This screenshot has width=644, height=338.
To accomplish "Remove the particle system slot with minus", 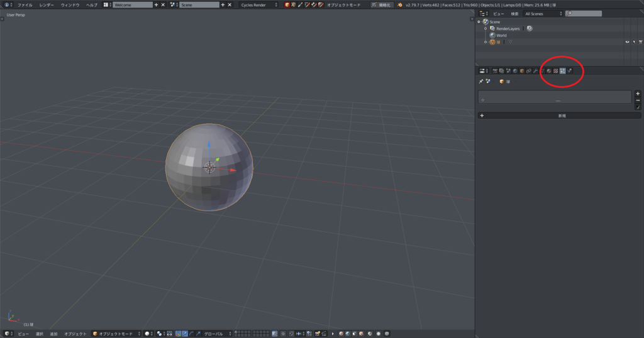I will [638, 101].
